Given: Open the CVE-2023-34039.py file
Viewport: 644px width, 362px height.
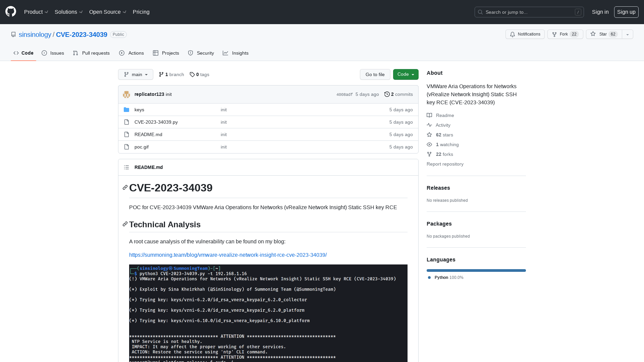Looking at the screenshot, I should pos(156,122).
